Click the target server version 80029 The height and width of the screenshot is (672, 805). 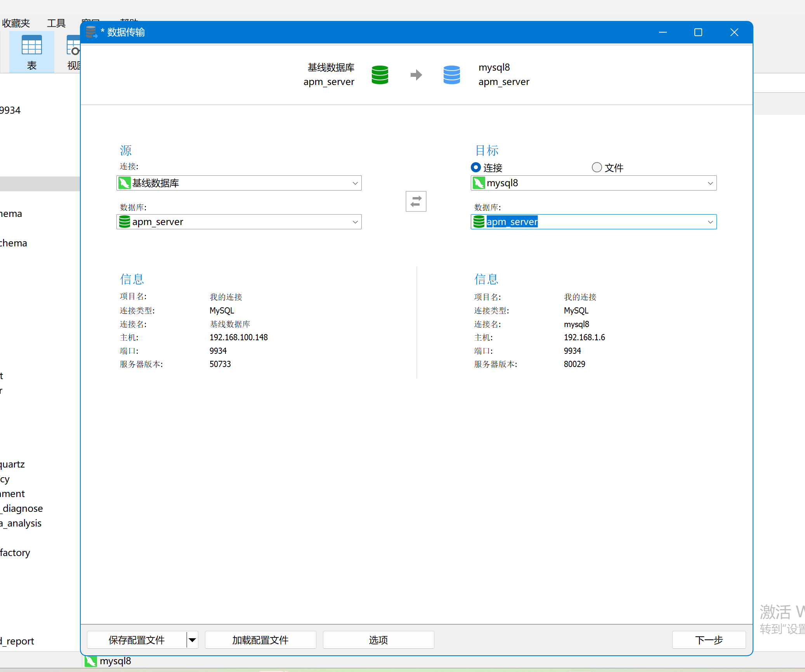(574, 364)
